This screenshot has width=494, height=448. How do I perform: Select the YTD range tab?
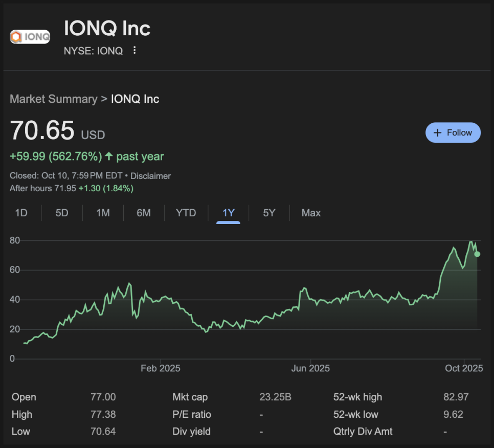point(186,213)
